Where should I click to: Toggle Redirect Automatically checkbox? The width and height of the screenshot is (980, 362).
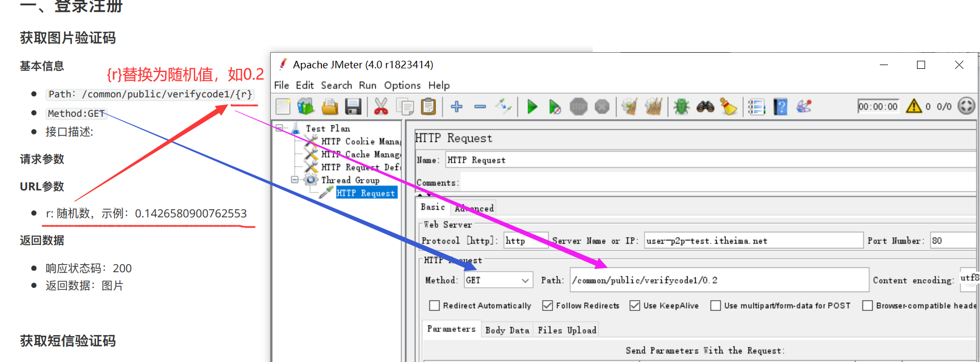pos(434,306)
